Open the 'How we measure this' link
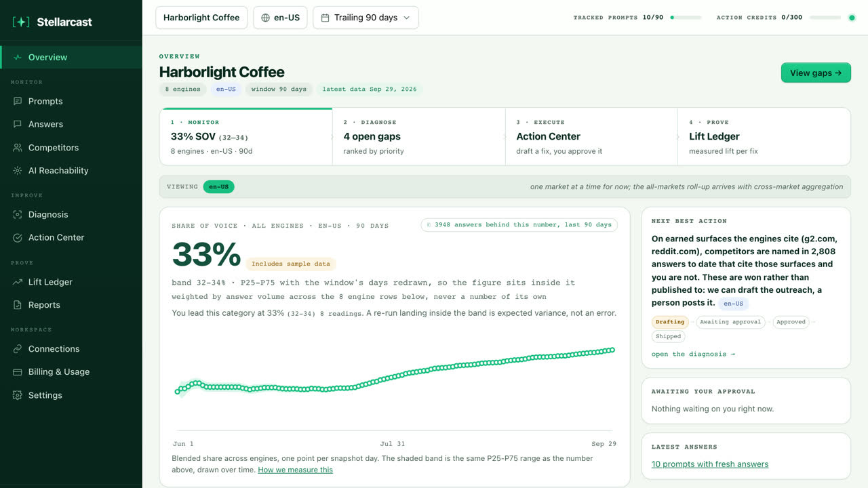Image resolution: width=868 pixels, height=488 pixels. [x=295, y=470]
